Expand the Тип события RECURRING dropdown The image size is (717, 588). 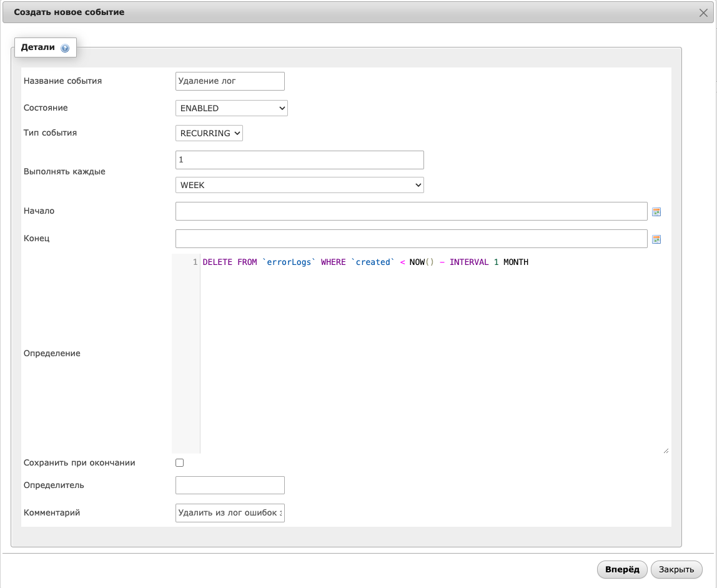[x=209, y=133]
